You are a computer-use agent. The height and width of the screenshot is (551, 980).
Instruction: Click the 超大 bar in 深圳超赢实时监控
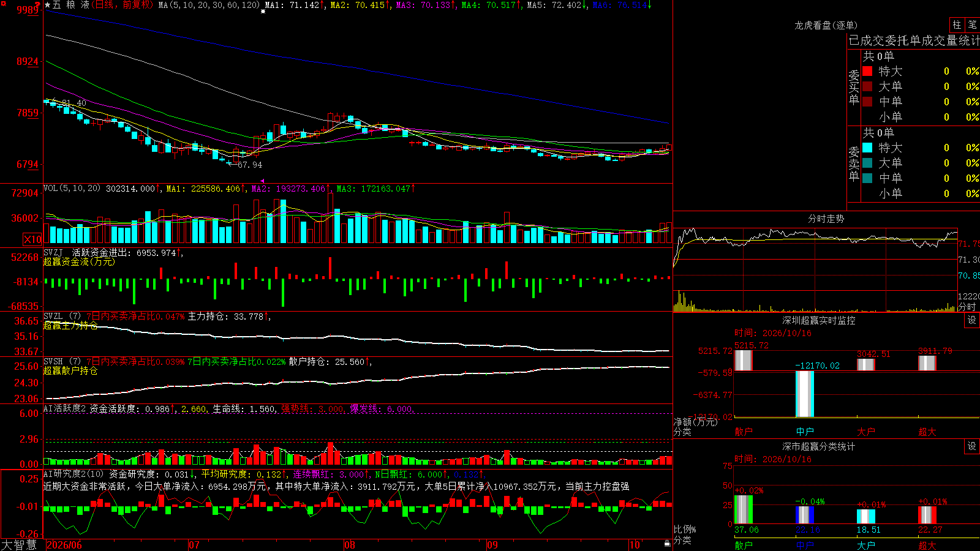point(927,363)
